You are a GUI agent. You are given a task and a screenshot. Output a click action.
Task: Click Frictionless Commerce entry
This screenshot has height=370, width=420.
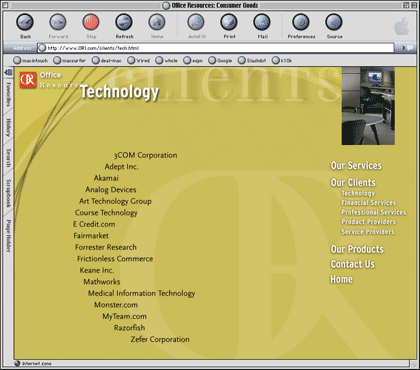point(115,259)
